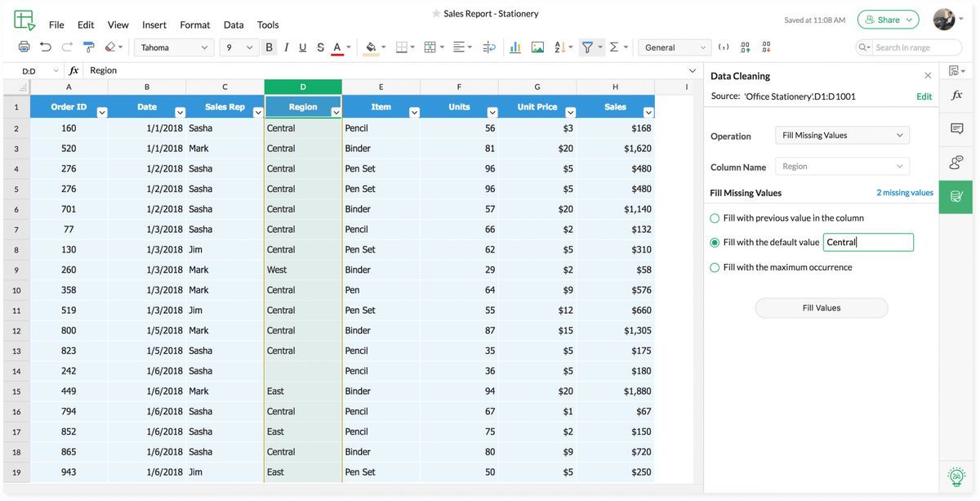The width and height of the screenshot is (980, 501).
Task: Click the filter funnel icon
Action: point(586,47)
